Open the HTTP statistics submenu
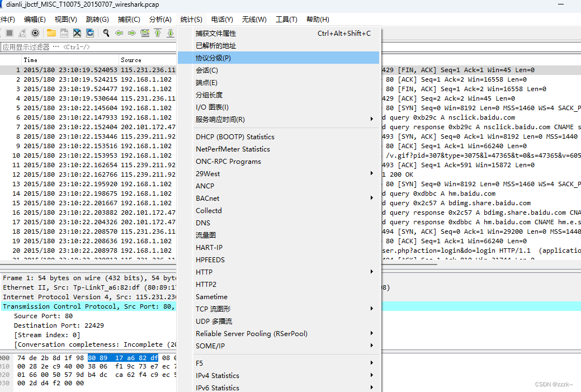The image size is (581, 392). 224,272
